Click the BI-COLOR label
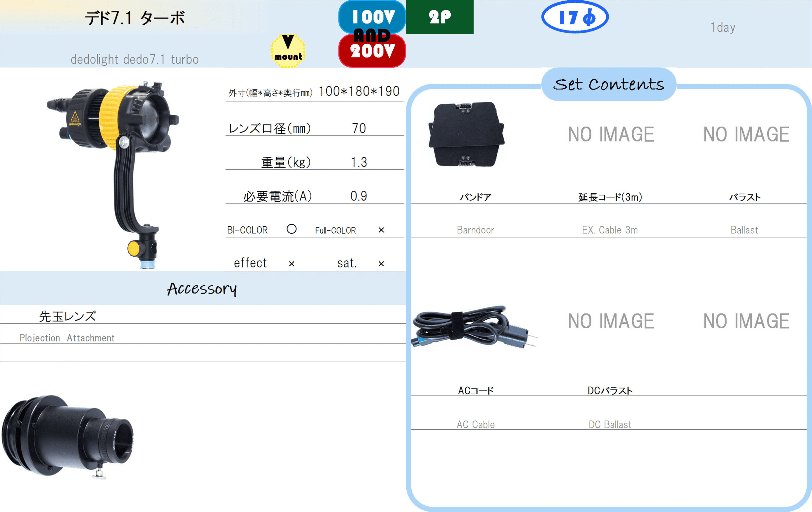Viewport: 812px width, 512px height. (x=247, y=230)
